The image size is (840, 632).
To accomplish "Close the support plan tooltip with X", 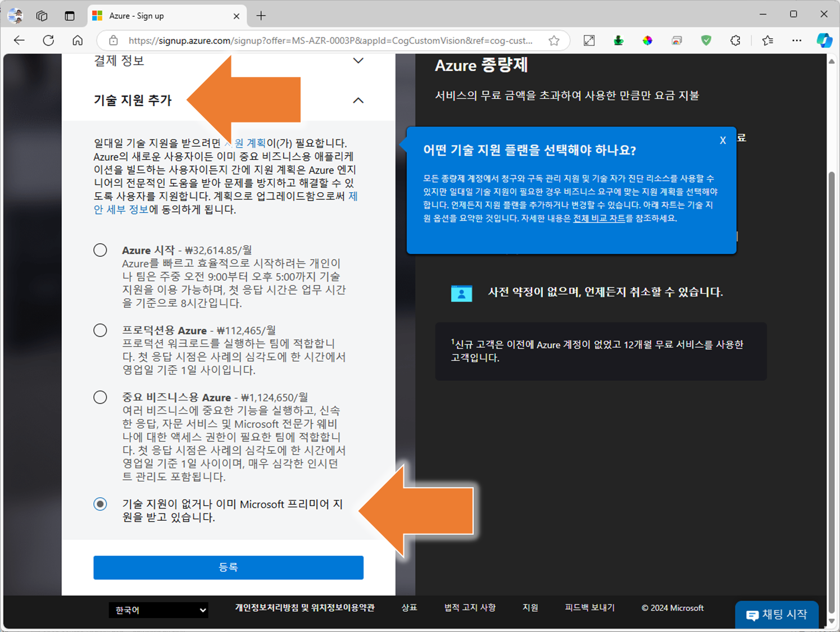I will coord(723,140).
